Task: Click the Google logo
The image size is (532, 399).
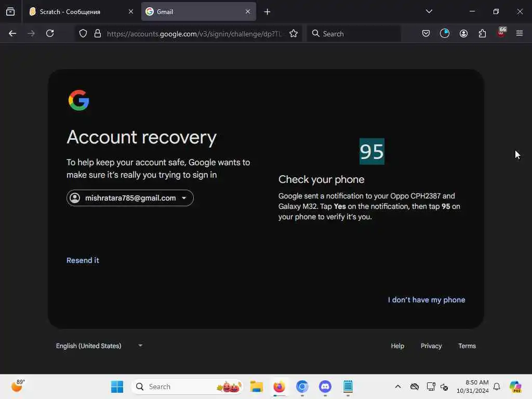Action: coord(79,100)
